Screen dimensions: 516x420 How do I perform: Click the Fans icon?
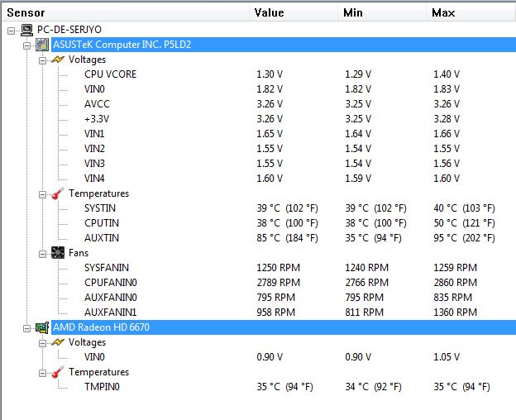point(58,253)
